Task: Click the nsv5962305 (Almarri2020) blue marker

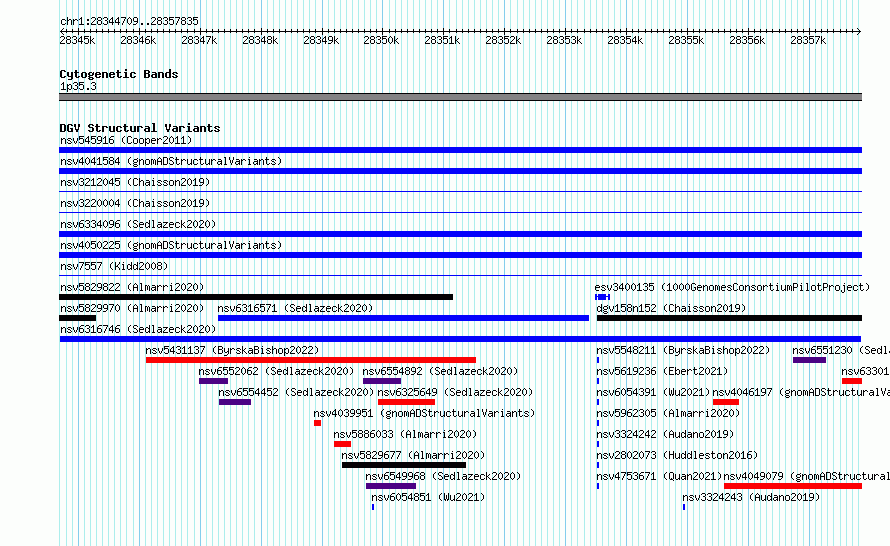Action: 598,423
